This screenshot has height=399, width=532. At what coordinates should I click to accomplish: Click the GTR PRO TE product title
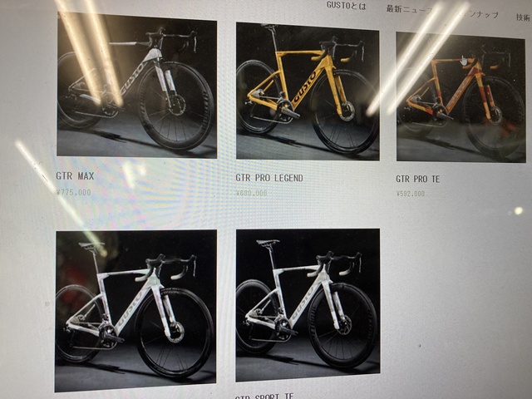point(417,180)
